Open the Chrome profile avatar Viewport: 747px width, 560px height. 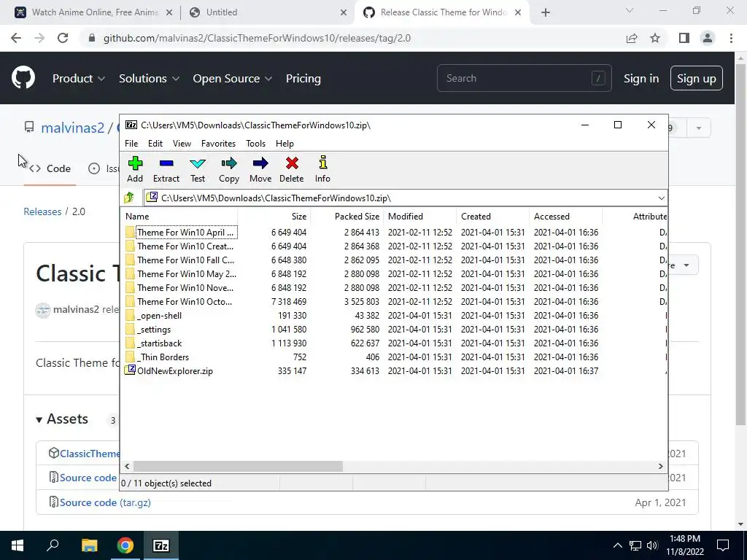pos(708,38)
